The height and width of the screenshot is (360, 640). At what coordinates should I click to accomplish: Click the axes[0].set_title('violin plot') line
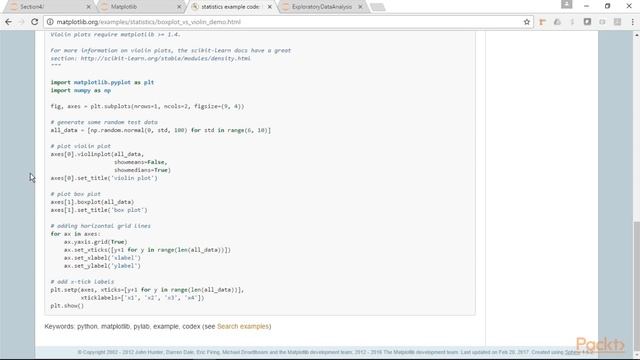tap(104, 178)
